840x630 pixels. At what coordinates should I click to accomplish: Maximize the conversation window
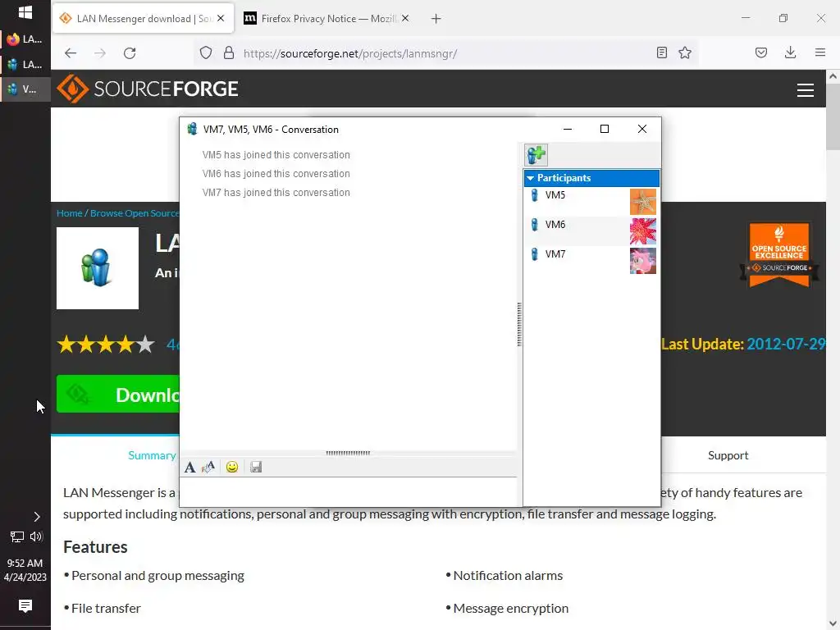click(x=605, y=129)
